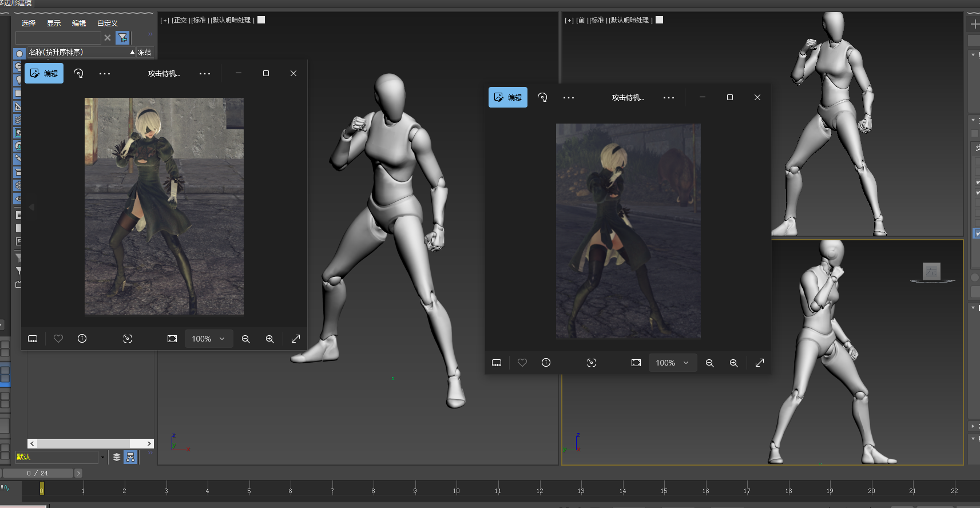Viewport: 980px width, 508px height.
Task: Click frame 20 on the timeline
Action: [x=871, y=490]
